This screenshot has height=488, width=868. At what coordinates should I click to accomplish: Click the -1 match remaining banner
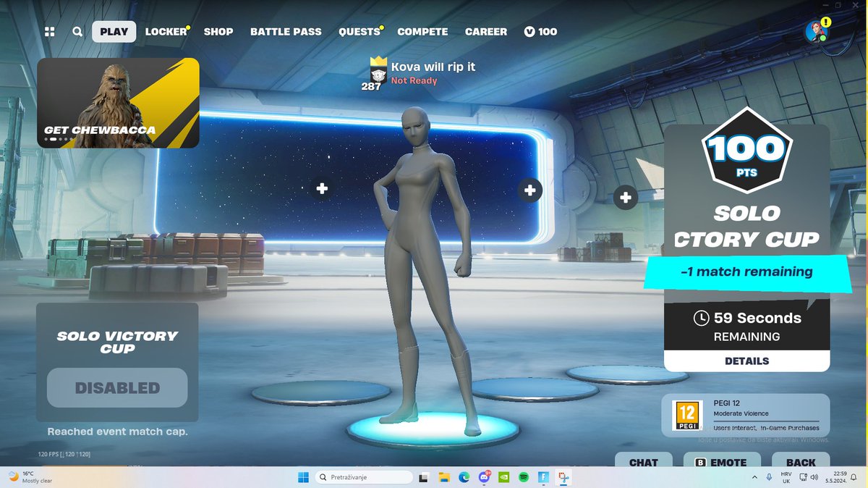click(x=747, y=272)
